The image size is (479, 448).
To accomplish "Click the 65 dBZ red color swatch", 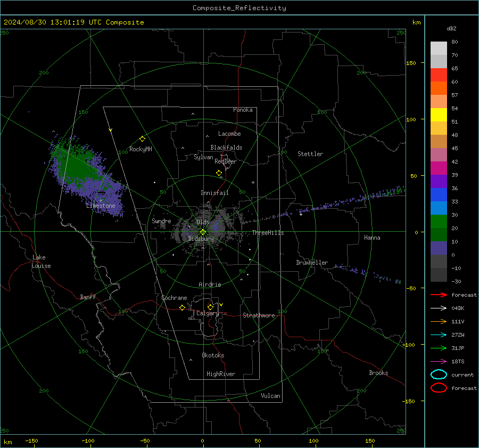I will pos(439,75).
